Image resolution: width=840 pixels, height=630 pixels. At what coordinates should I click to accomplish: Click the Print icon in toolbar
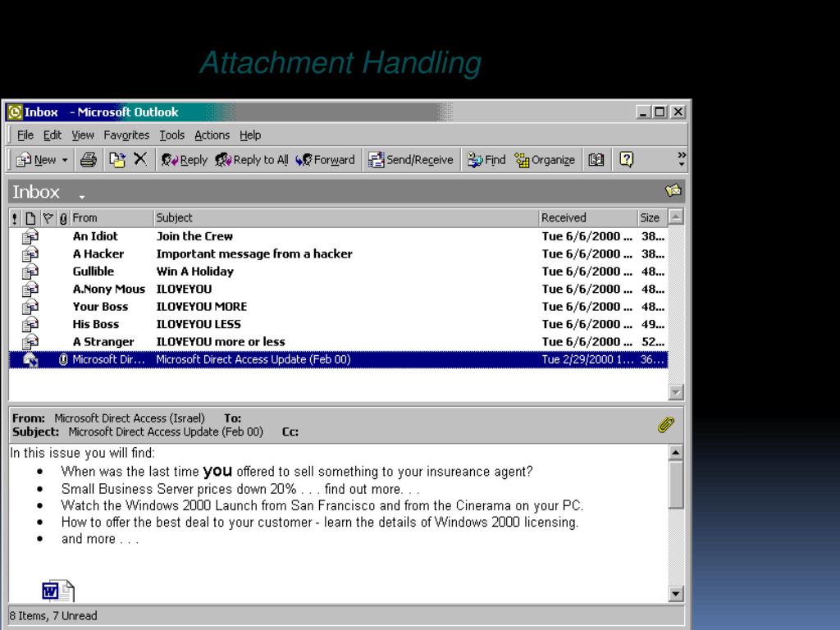[x=89, y=160]
